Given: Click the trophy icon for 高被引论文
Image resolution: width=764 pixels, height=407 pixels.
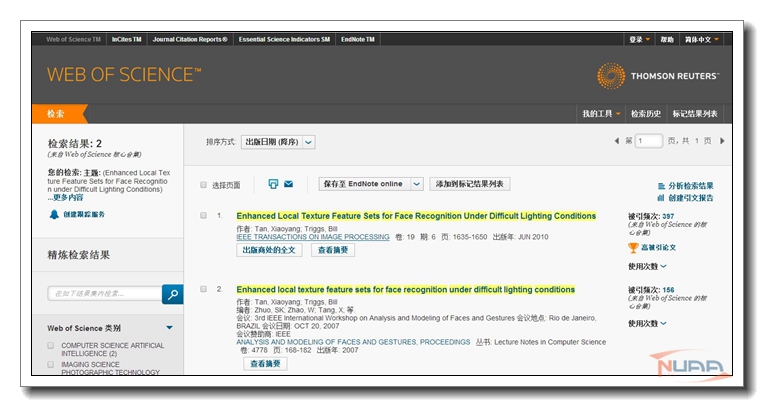Looking at the screenshot, I should coord(632,247).
